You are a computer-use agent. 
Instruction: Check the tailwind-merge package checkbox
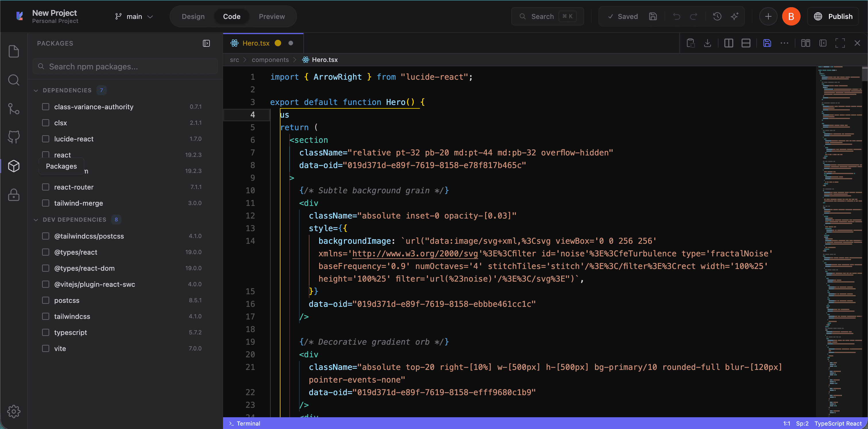[x=45, y=203]
